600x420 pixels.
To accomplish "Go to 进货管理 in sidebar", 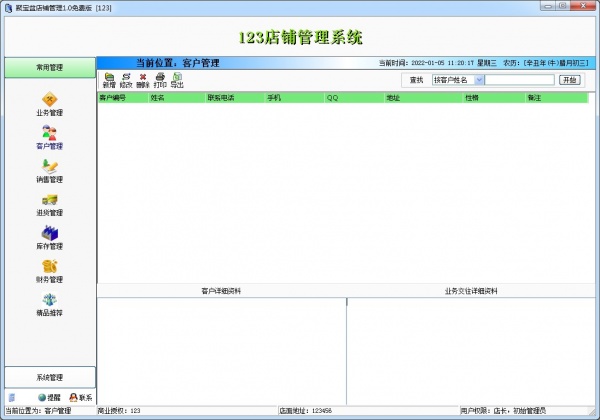I will [x=49, y=203].
